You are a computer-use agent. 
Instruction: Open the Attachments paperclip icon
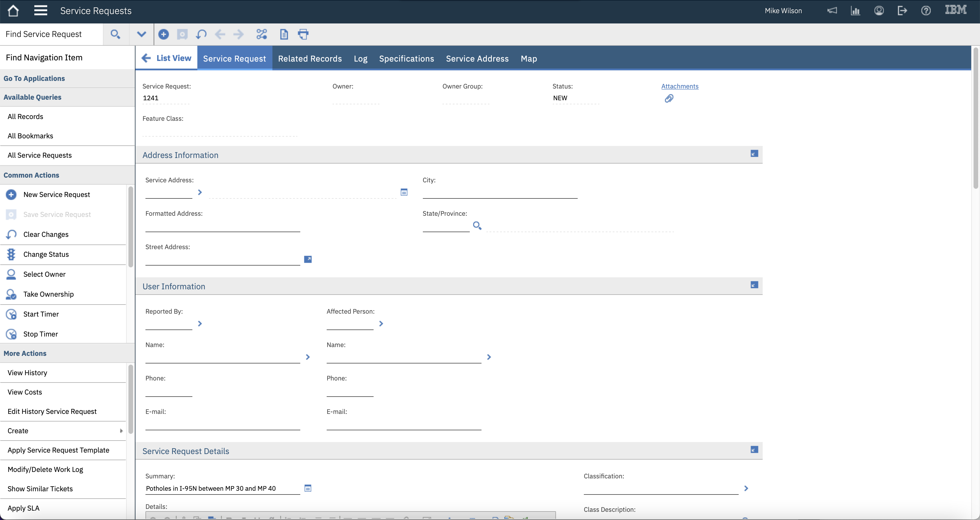coord(669,99)
